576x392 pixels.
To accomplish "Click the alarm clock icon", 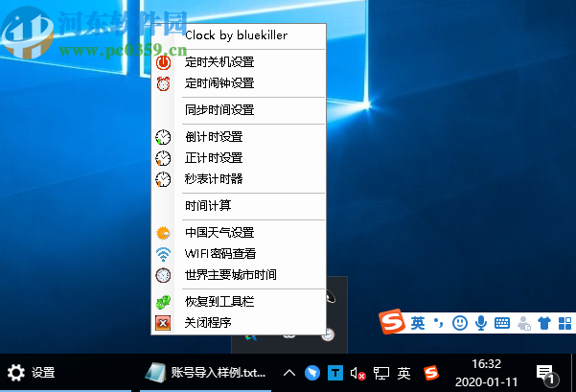I will [x=163, y=83].
